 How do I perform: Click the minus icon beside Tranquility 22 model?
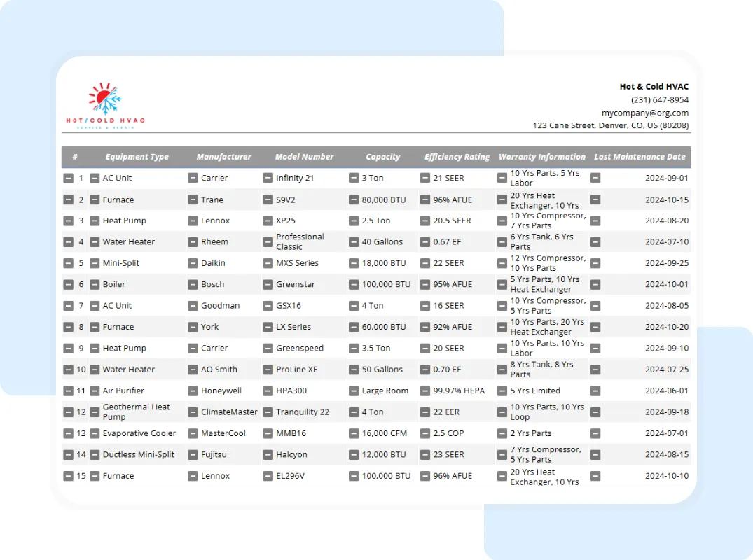268,412
